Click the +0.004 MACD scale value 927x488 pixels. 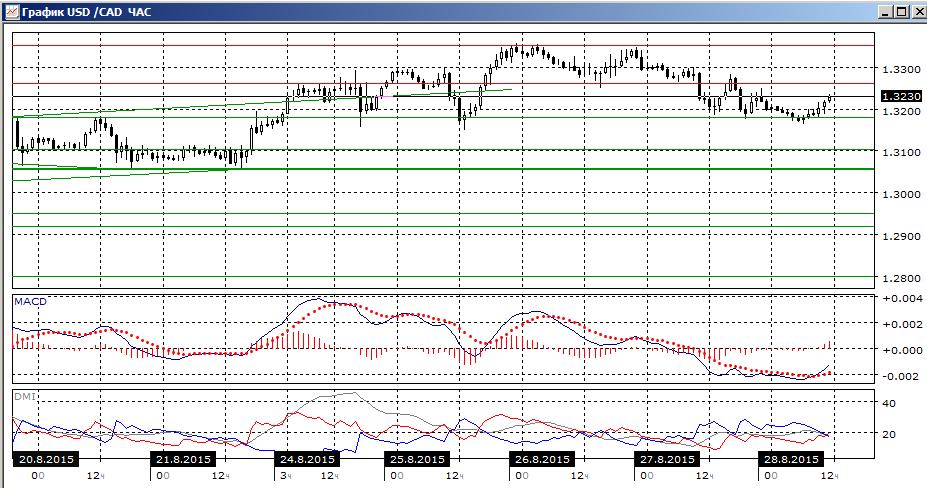[x=901, y=298]
